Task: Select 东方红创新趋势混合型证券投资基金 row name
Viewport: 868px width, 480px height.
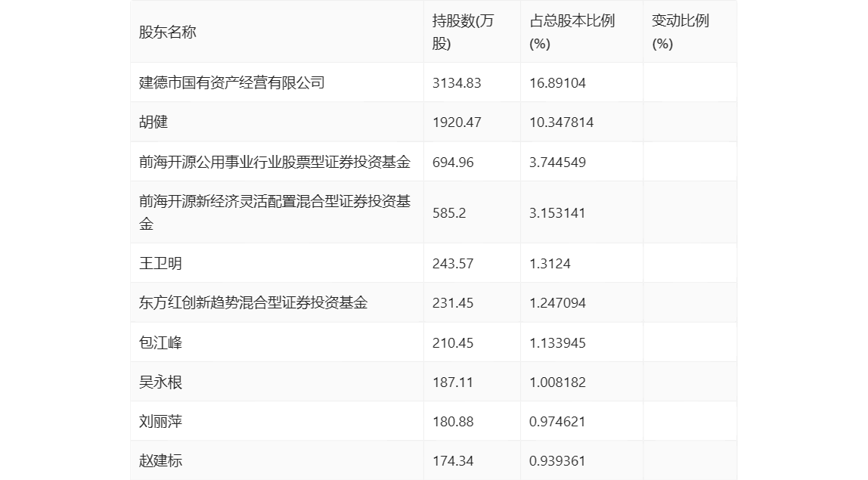Action: (253, 302)
